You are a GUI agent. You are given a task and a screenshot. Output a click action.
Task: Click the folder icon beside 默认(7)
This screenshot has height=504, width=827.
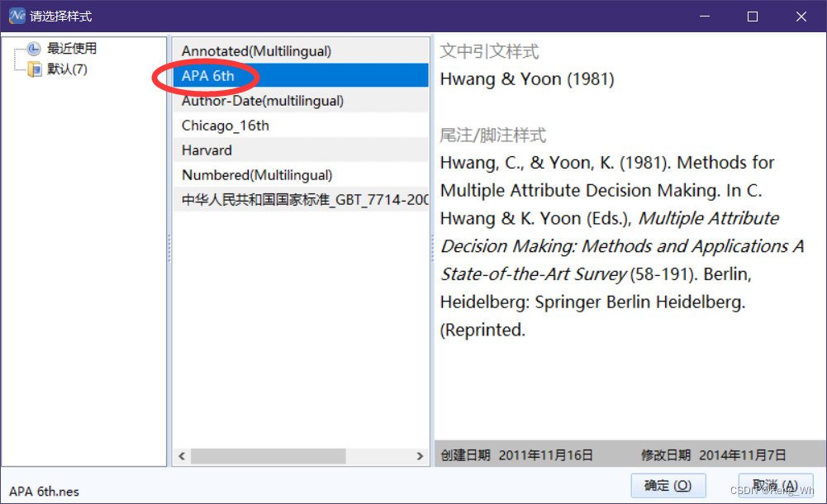click(34, 69)
